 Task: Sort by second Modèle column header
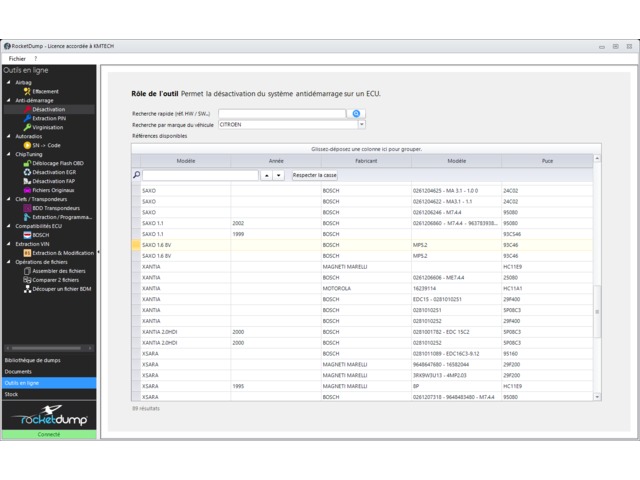pyautogui.click(x=456, y=161)
